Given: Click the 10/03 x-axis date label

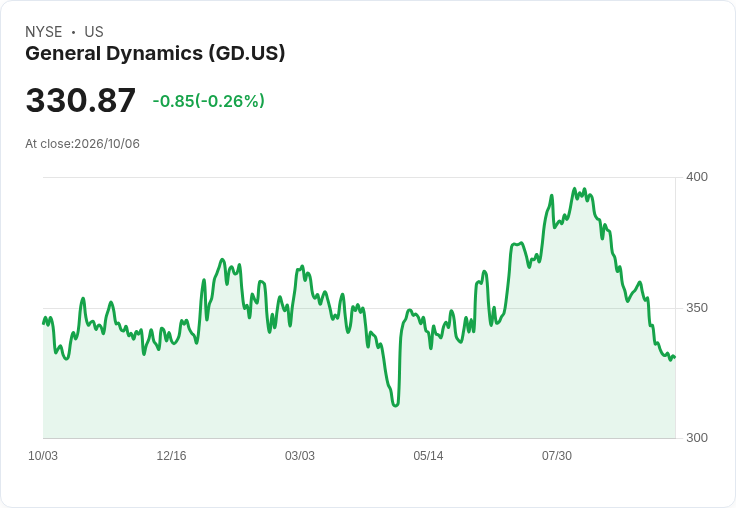Looking at the screenshot, I should click(43, 456).
